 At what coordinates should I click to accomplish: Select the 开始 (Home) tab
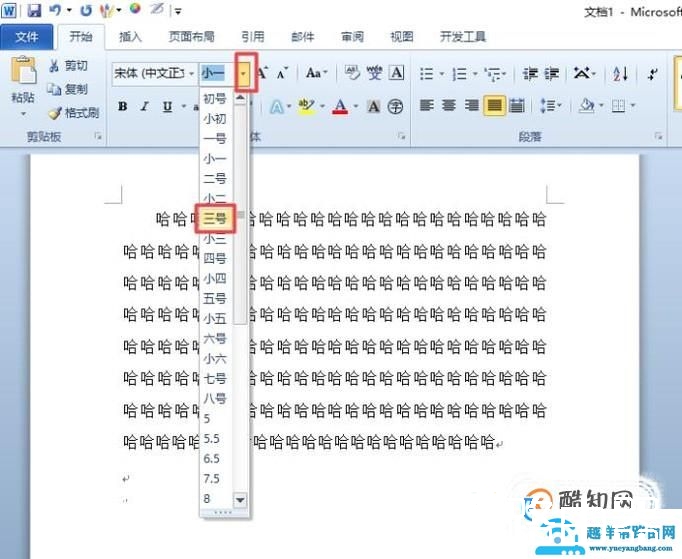pos(81,37)
